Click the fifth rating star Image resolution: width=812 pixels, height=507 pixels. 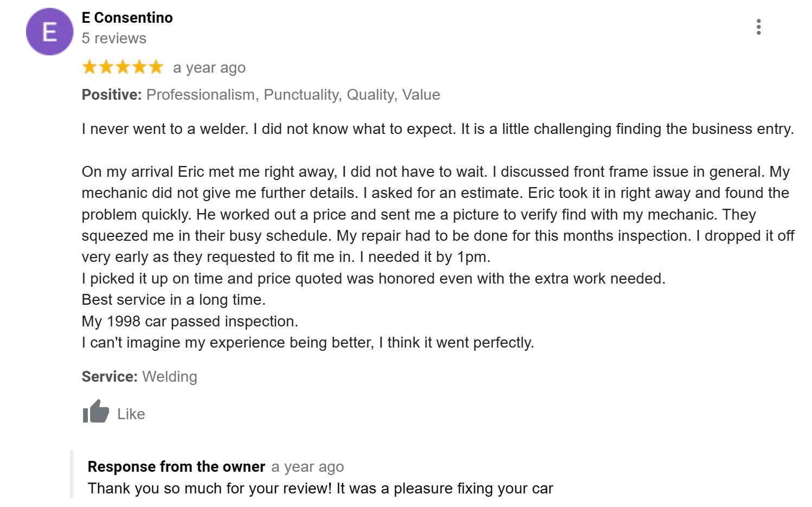pos(156,67)
